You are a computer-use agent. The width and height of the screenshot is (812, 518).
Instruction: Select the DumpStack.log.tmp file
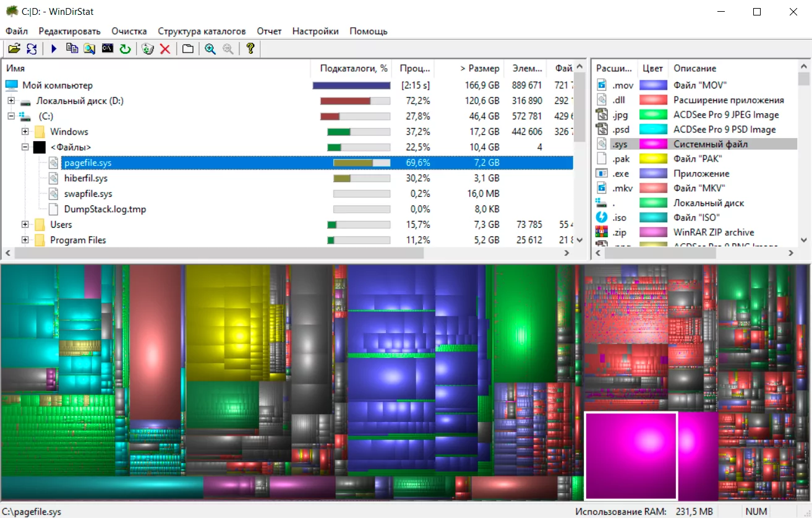pyautogui.click(x=105, y=209)
